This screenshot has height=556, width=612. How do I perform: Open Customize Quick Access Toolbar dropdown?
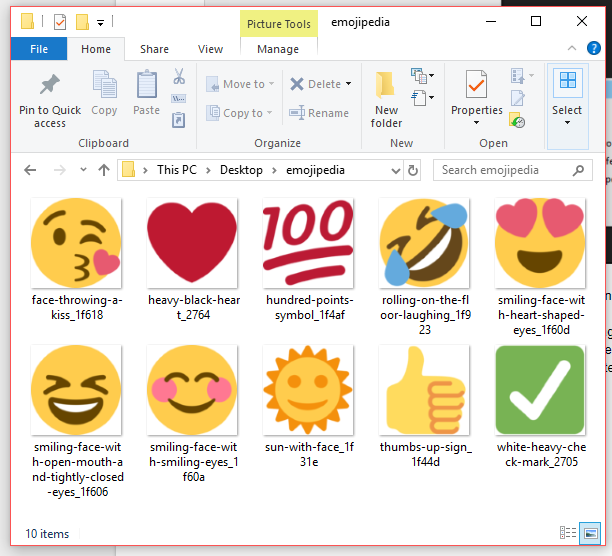pyautogui.click(x=101, y=23)
